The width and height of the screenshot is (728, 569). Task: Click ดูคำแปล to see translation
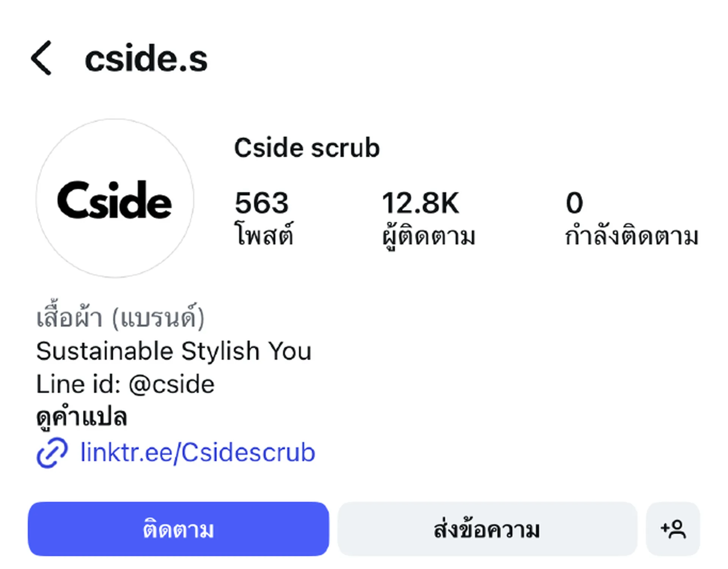(82, 418)
